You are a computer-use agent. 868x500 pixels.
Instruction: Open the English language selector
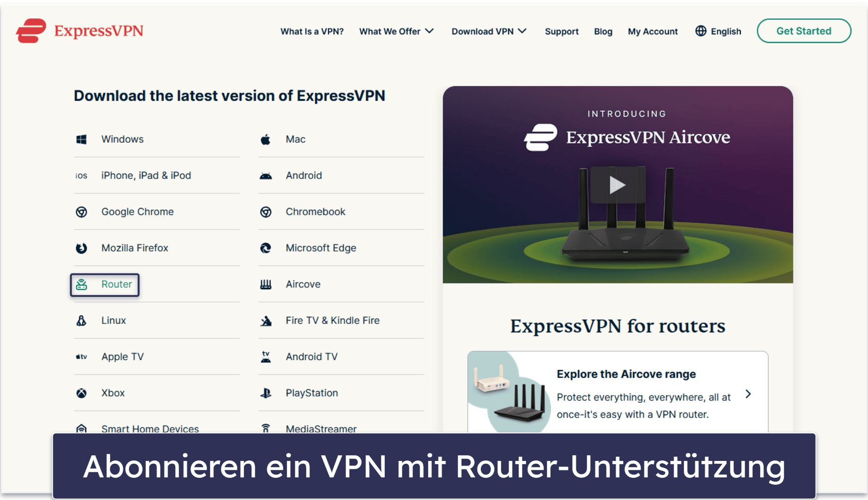pos(718,32)
